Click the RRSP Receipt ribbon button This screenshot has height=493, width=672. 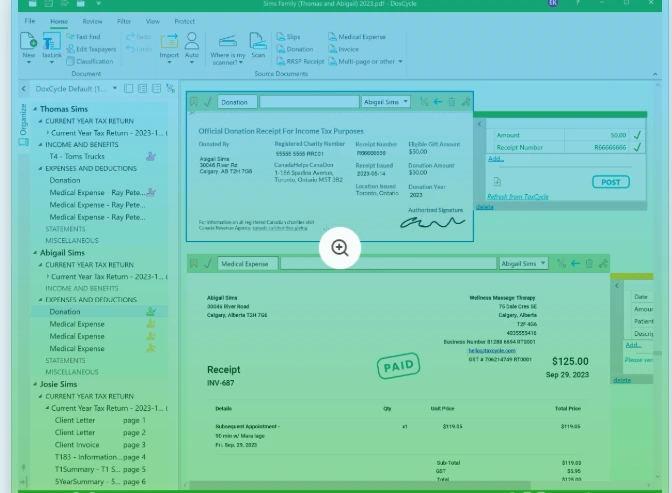(300, 61)
